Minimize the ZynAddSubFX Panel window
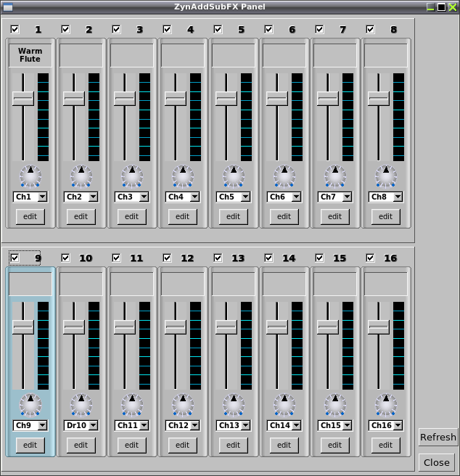Image resolution: width=460 pixels, height=476 pixels. (430, 7)
